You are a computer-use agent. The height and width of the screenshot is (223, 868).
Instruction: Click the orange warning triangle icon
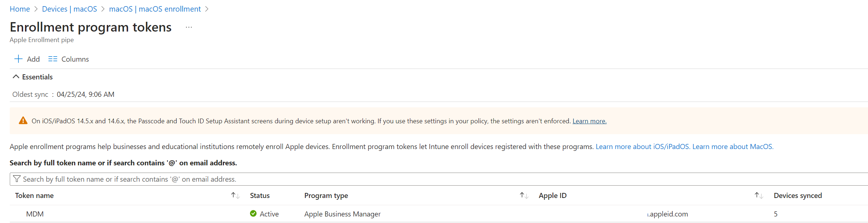click(23, 121)
